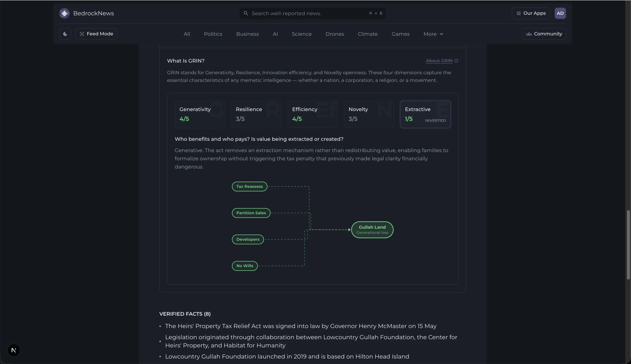Open the Community page
The image size is (631, 364).
tap(544, 34)
